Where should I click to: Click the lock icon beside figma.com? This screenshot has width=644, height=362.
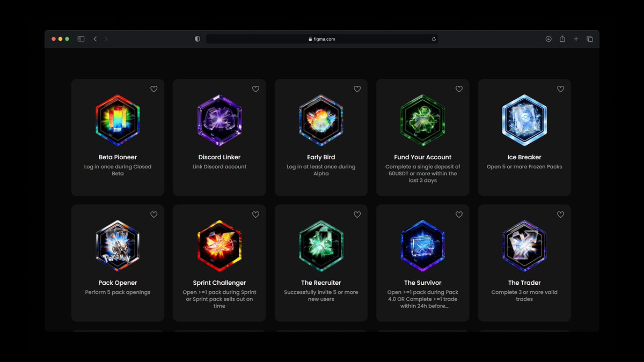point(311,39)
